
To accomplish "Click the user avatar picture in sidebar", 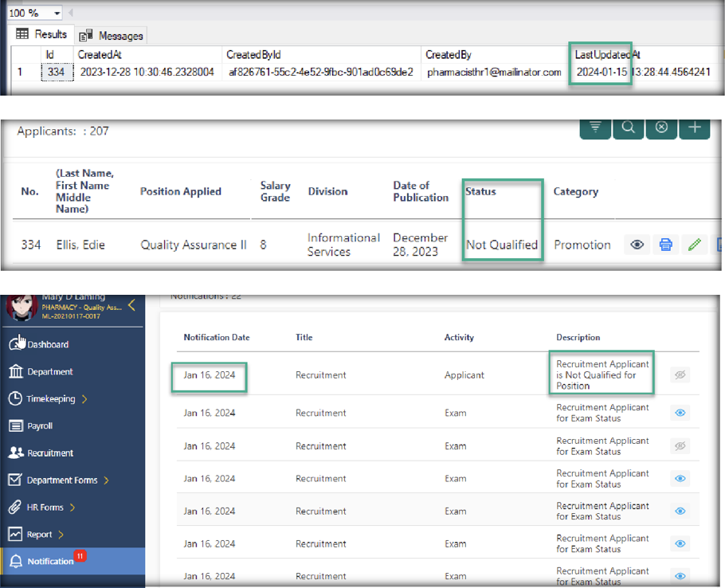I will (x=22, y=308).
